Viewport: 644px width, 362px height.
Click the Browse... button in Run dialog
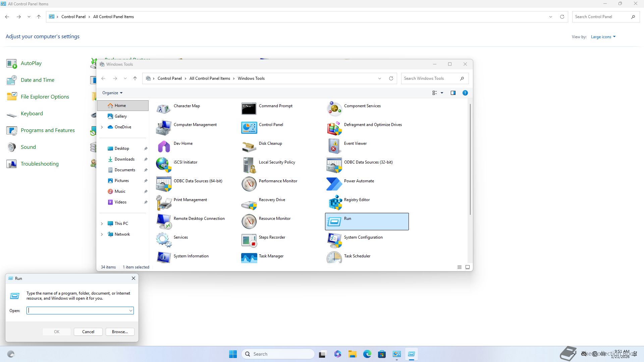pyautogui.click(x=120, y=332)
